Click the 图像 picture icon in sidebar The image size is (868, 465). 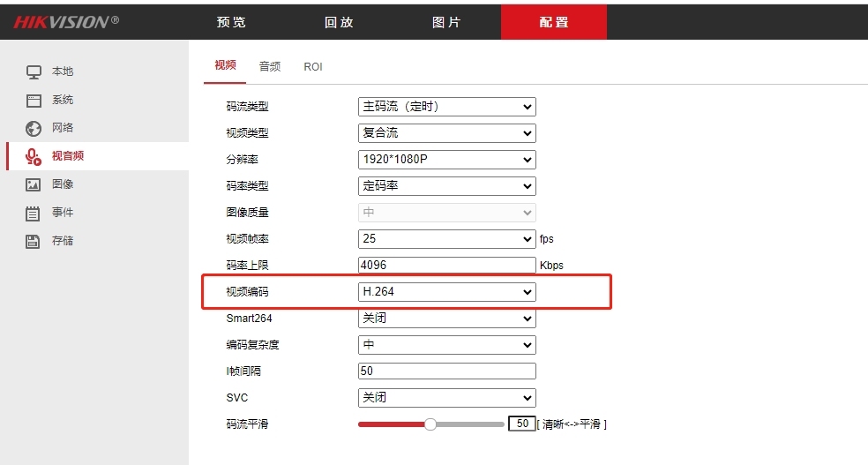[34, 184]
